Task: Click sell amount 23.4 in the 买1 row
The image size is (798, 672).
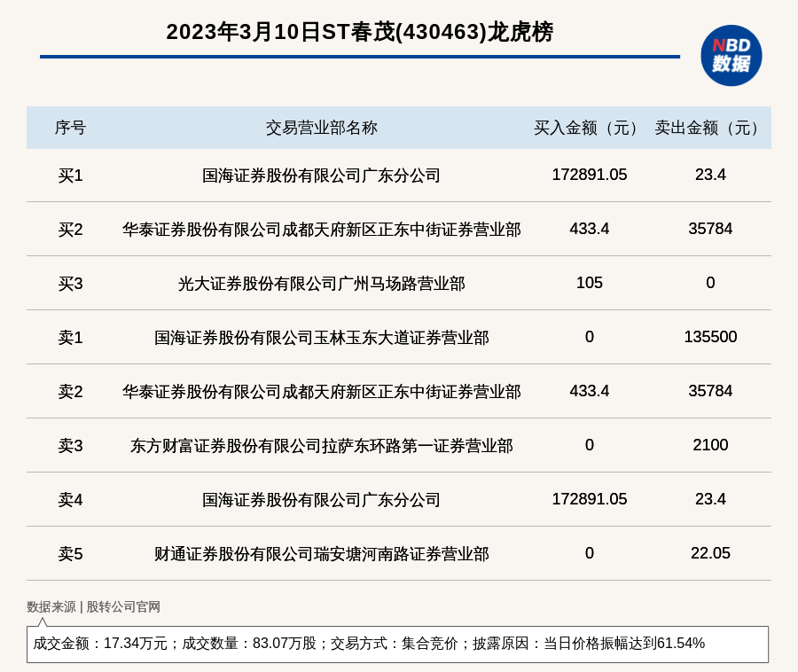Action: (x=710, y=175)
